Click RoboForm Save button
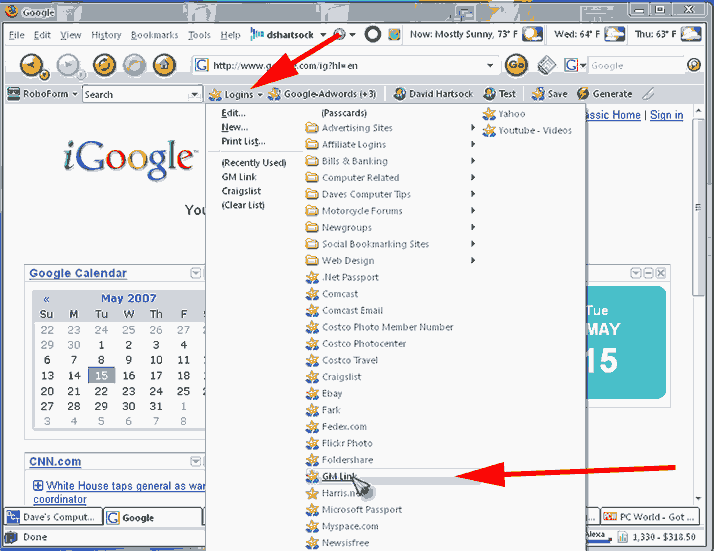Viewport: 714px width, 551px height. point(550,94)
